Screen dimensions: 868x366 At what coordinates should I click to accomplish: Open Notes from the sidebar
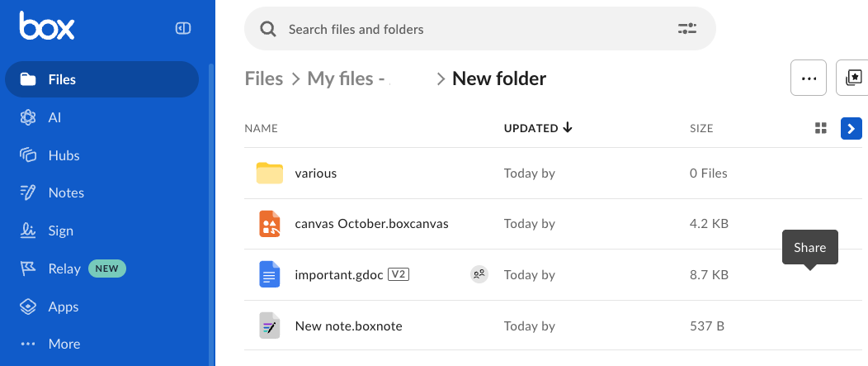pyautogui.click(x=66, y=193)
